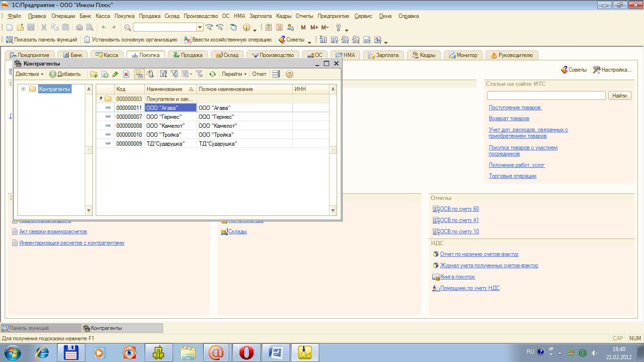Open the ОСВ по счету 60 link
Screen dimensions: 644x362
click(x=459, y=209)
